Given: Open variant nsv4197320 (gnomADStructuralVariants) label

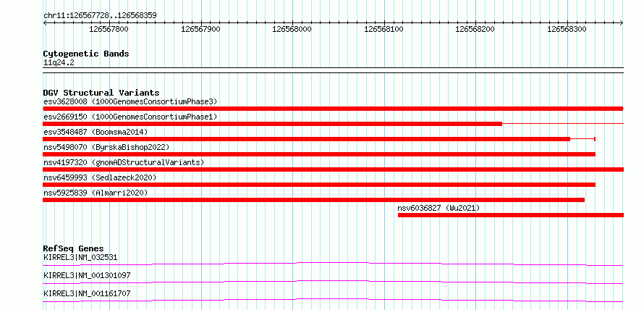Looking at the screenshot, I should 124,162.
